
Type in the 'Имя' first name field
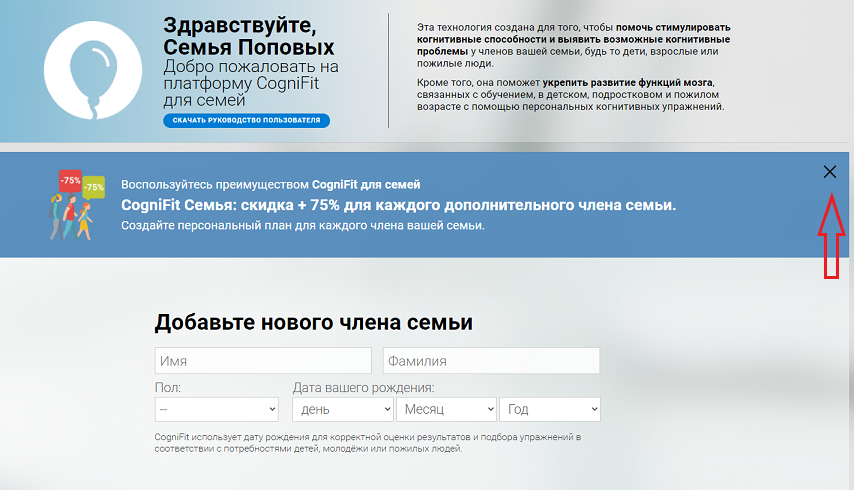tap(263, 361)
